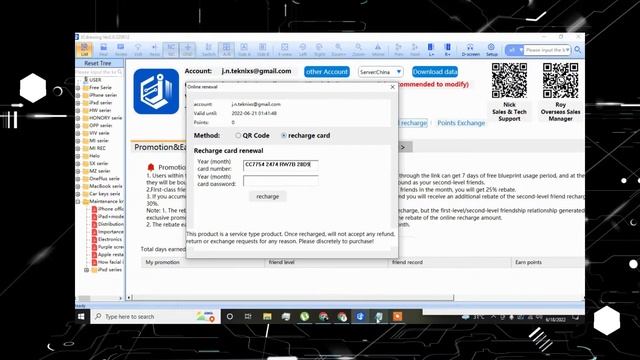Close the Online renewal dialog
Image resolution: width=640 pixels, height=360 pixels.
tap(393, 87)
